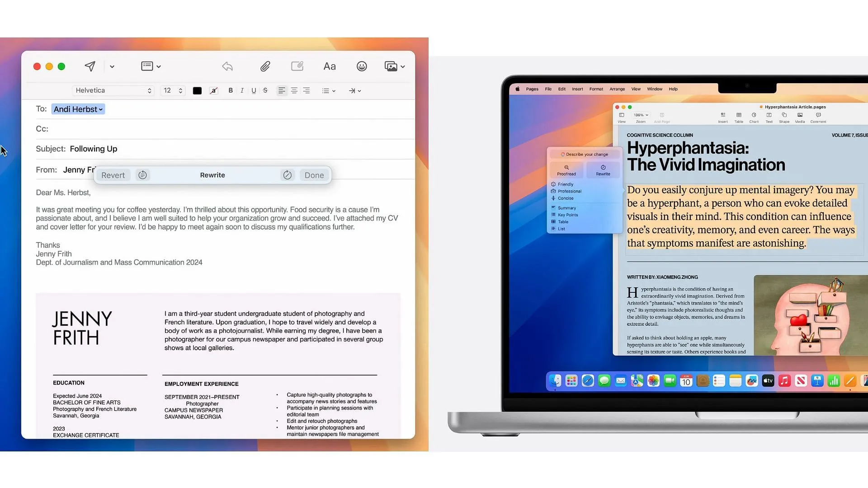868x488 pixels.
Task: Click the Done button to confirm changes
Action: click(314, 174)
